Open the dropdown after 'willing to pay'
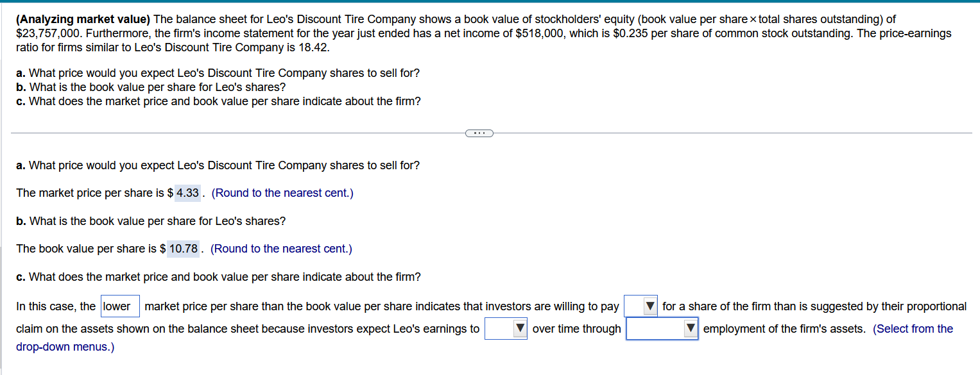The width and height of the screenshot is (980, 375). [640, 306]
